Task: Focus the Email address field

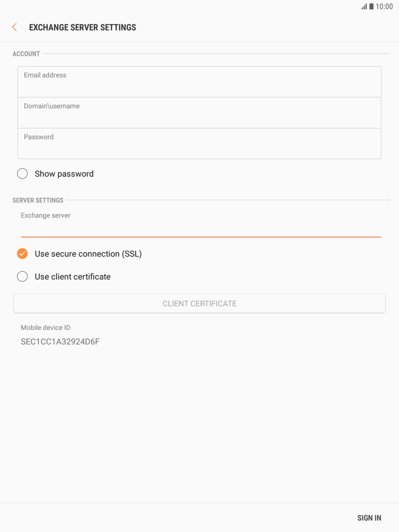Action: click(199, 82)
